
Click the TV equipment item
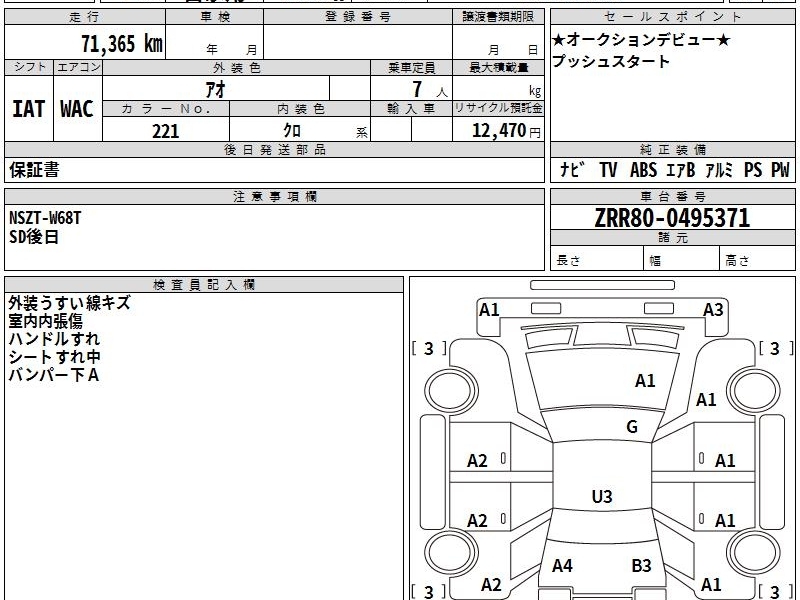click(x=608, y=170)
